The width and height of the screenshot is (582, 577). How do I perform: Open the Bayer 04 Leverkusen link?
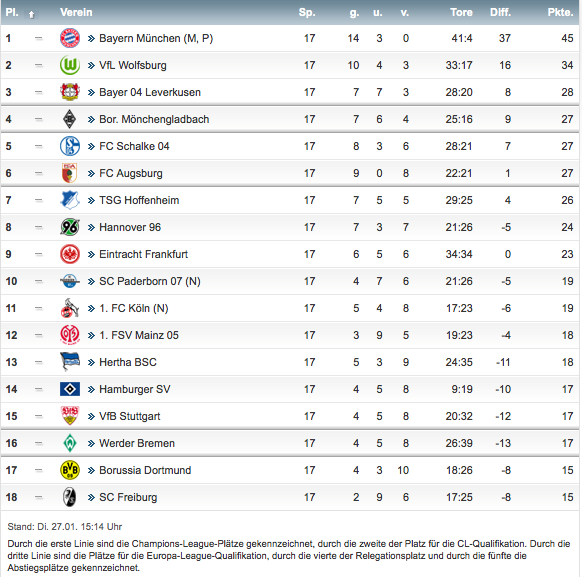(x=150, y=92)
